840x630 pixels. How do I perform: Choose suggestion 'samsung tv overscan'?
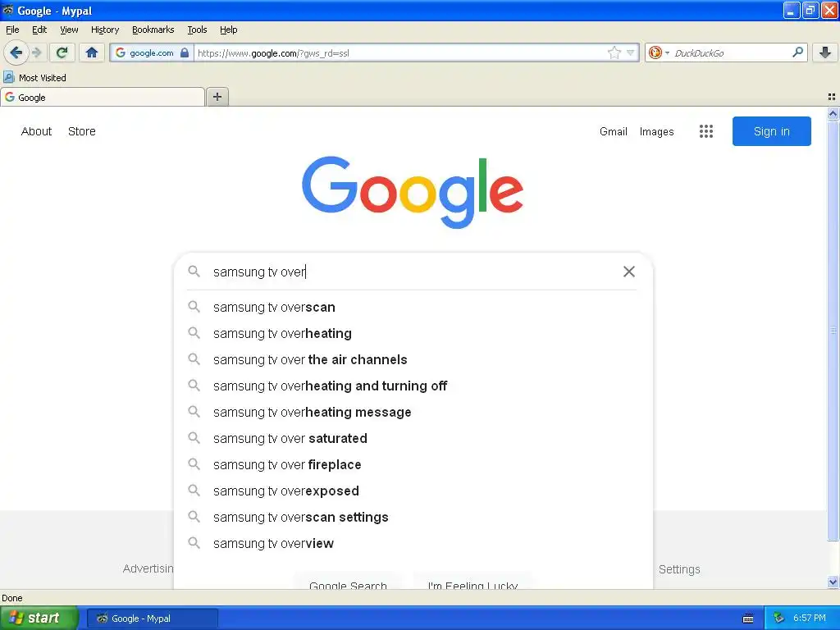pyautogui.click(x=413, y=307)
